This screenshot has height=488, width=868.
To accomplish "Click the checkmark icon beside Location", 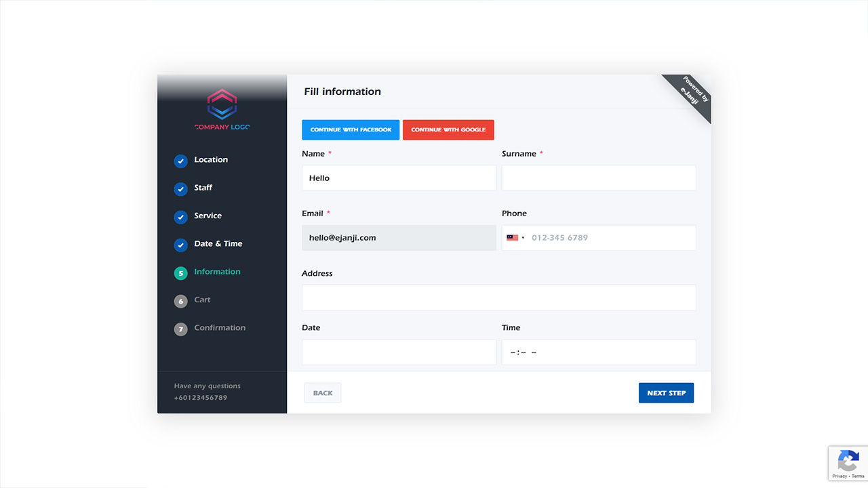I will 180,161.
